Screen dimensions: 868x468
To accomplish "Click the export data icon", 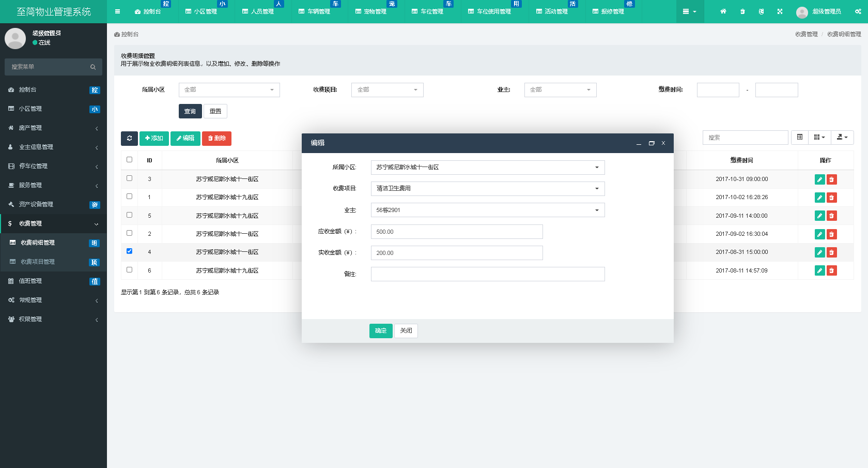I will click(842, 138).
